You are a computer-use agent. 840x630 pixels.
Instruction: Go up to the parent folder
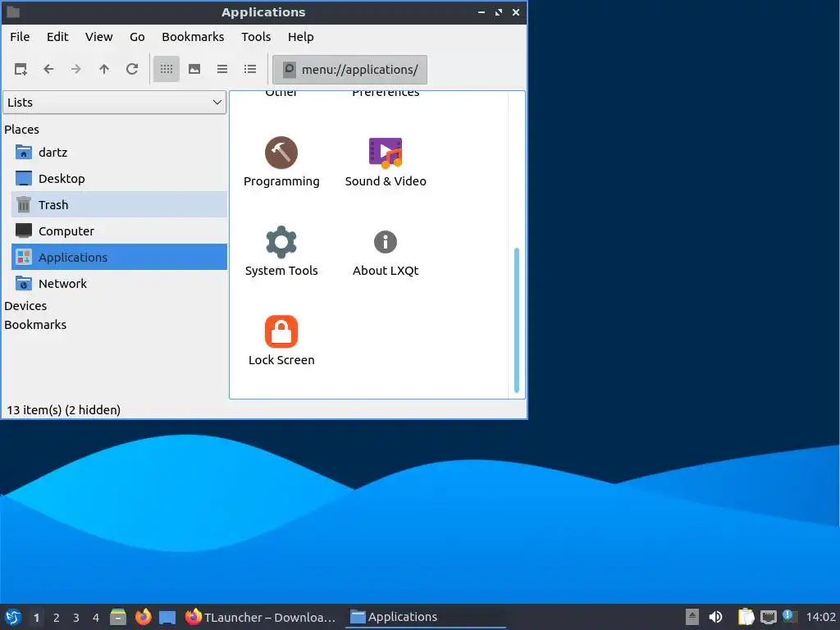[104, 69]
